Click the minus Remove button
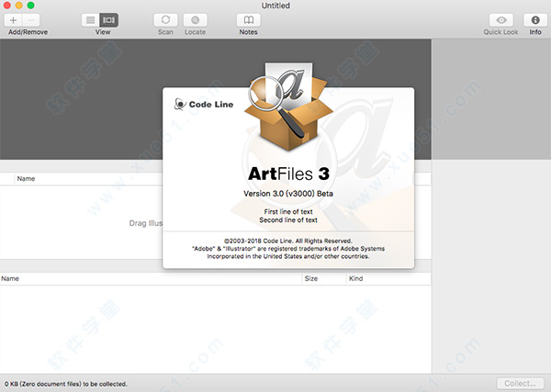Screen dimensions: 551x392 31,20
